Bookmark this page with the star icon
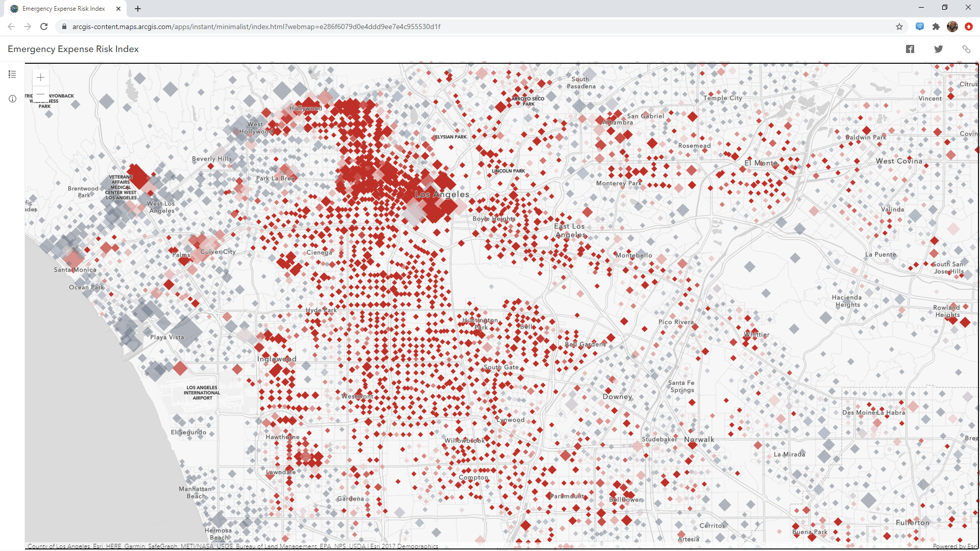980x551 pixels. [900, 27]
